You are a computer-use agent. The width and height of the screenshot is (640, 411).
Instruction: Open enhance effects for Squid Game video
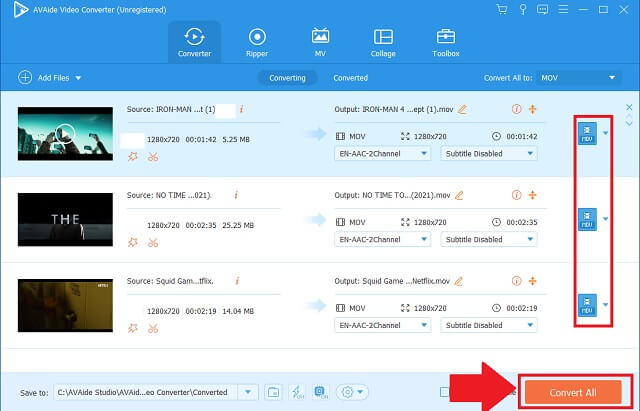(x=133, y=328)
